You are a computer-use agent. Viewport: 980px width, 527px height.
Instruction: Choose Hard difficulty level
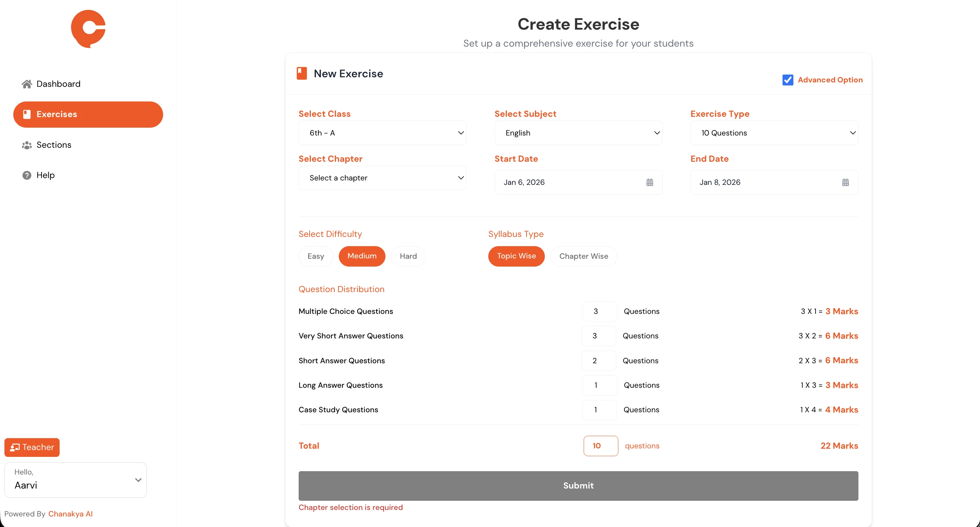(408, 256)
